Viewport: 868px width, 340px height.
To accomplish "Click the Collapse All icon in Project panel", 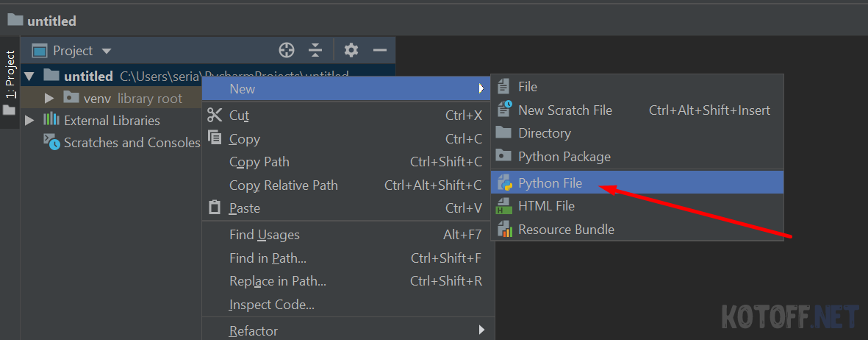I will pyautogui.click(x=315, y=51).
